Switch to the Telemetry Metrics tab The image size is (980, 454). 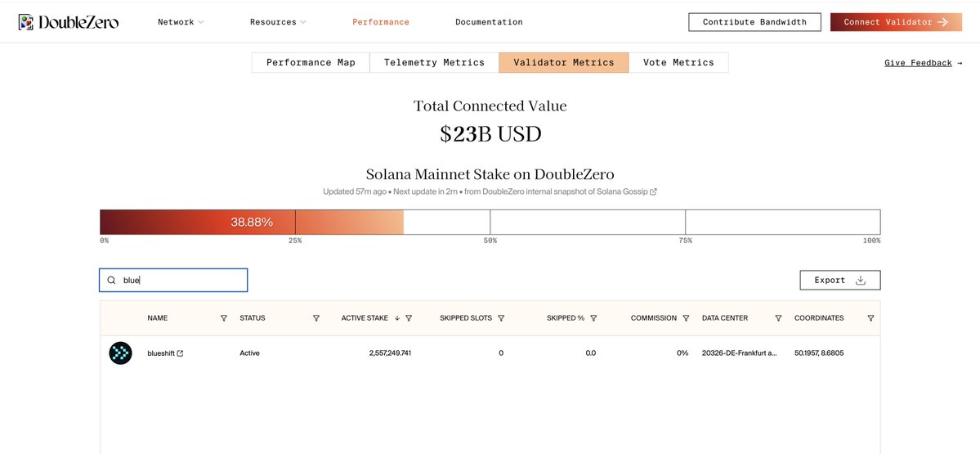pyautogui.click(x=434, y=62)
